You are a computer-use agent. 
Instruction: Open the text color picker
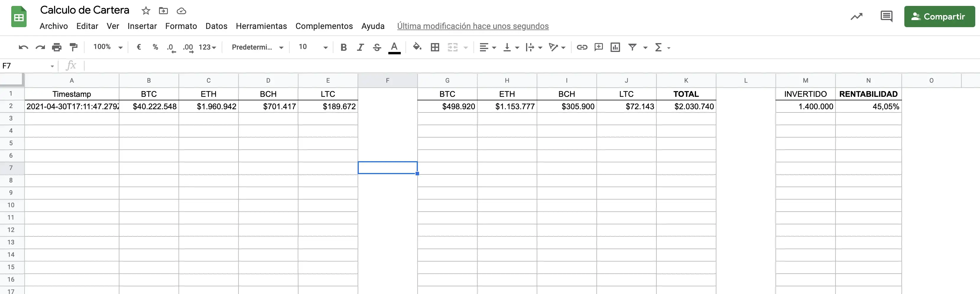point(394,48)
